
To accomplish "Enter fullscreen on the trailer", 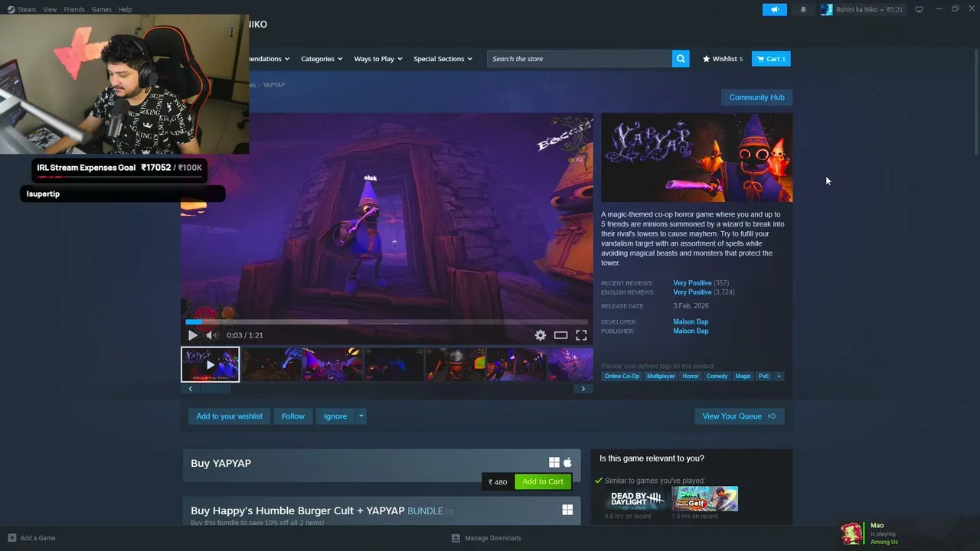I will pyautogui.click(x=581, y=335).
